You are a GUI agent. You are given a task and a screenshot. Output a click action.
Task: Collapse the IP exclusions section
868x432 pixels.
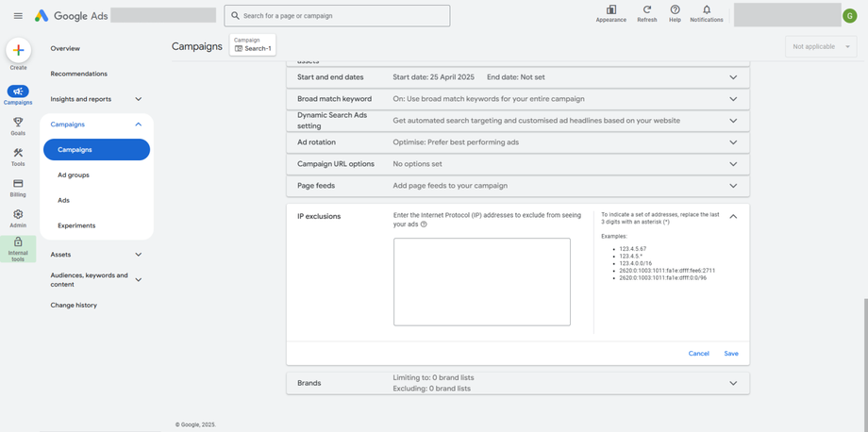coord(733,217)
